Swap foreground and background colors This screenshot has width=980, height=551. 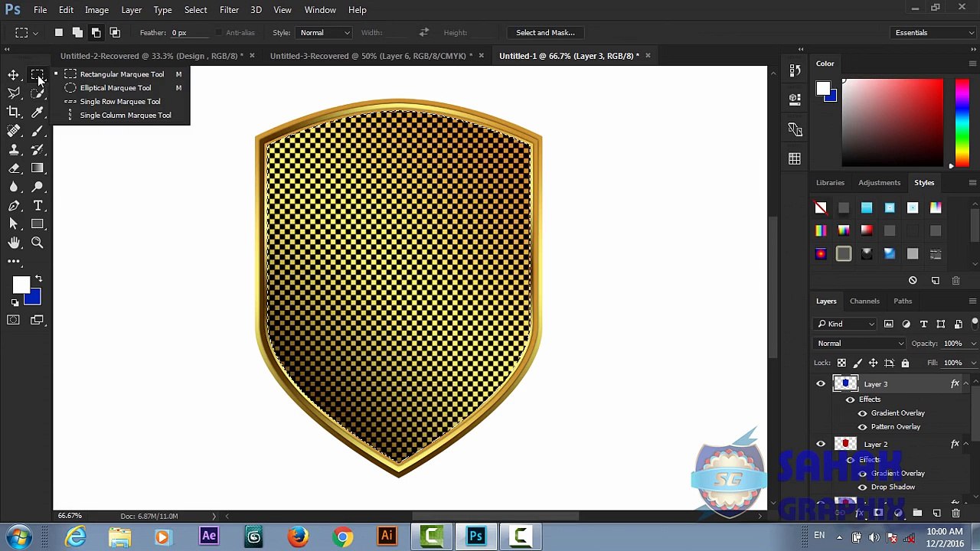tap(39, 279)
